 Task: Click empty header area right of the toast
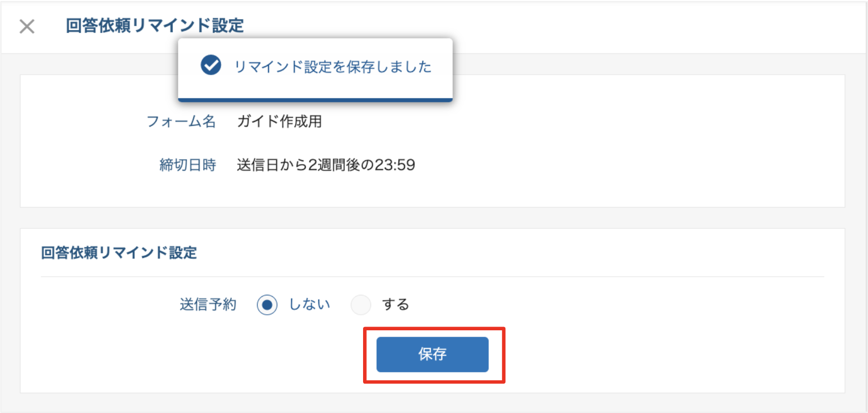click(x=653, y=27)
